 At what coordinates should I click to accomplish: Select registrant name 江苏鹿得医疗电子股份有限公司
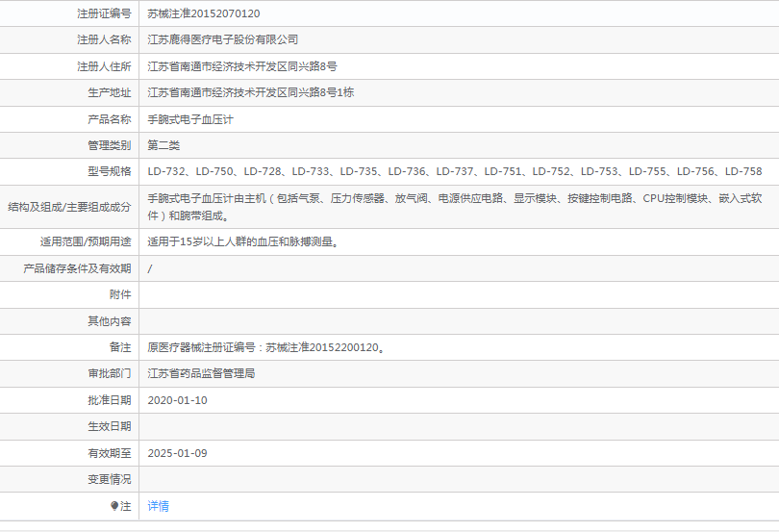(x=222, y=39)
